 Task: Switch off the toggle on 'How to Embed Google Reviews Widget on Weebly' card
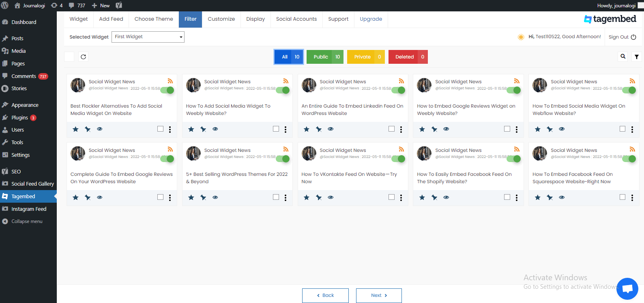[513, 90]
